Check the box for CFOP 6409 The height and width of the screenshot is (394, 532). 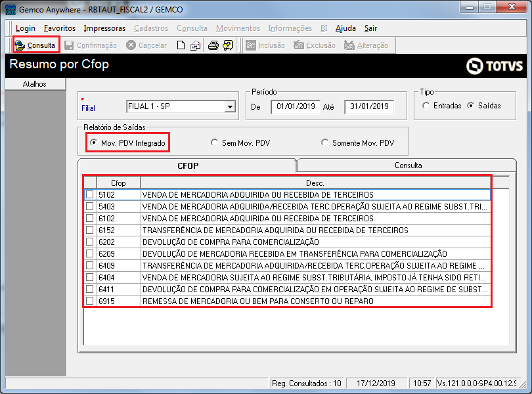click(x=90, y=265)
